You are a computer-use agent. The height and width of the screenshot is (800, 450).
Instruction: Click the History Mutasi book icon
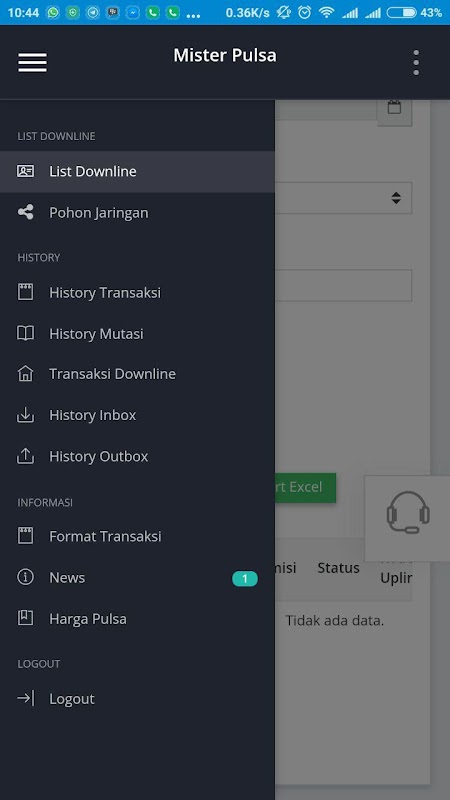point(26,334)
